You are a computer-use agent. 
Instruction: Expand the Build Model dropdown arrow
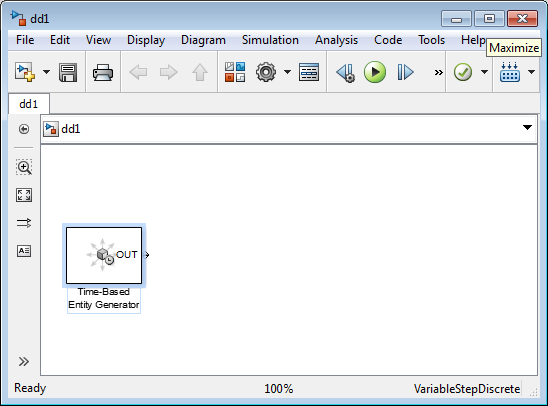coord(532,72)
